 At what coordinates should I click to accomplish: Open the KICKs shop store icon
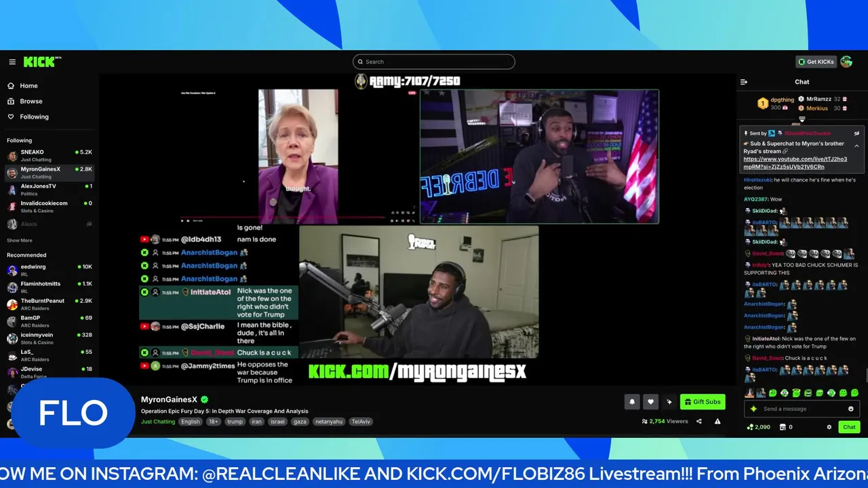pyautogui.click(x=783, y=427)
